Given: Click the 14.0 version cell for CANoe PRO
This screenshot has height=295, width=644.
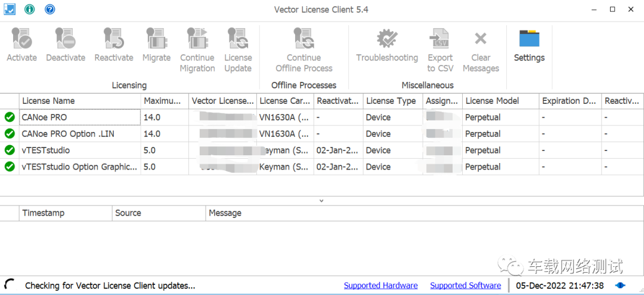Looking at the screenshot, I should tap(165, 117).
